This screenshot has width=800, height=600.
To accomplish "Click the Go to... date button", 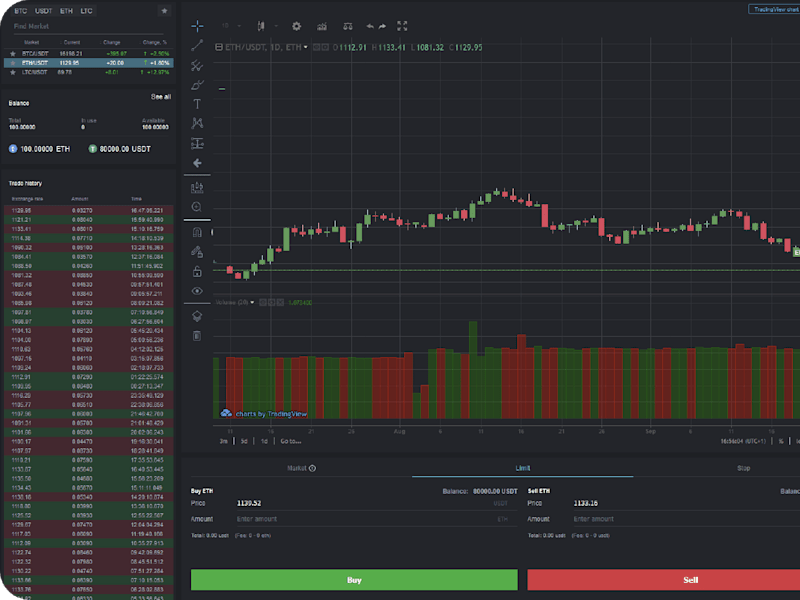I will [291, 441].
